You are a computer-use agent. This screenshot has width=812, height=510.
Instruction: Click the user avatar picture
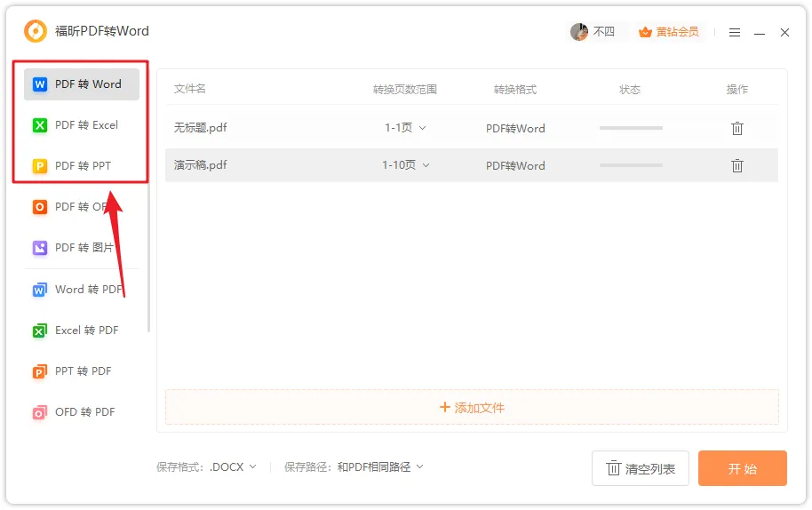[x=579, y=32]
